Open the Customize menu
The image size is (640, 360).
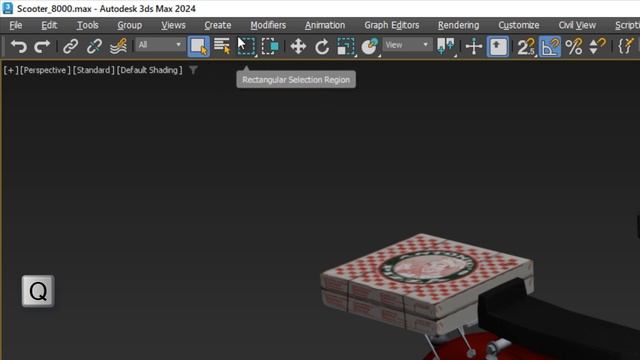518,25
